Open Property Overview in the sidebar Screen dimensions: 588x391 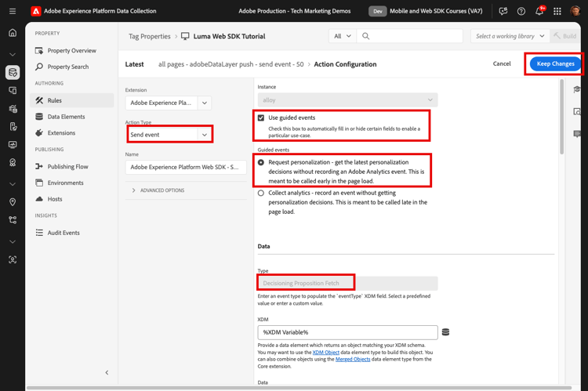pos(71,51)
